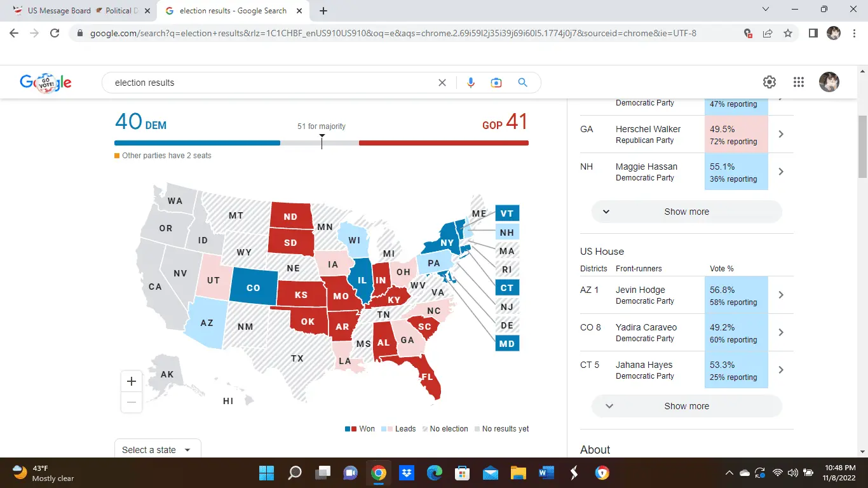Screen dimensions: 868x488
Task: Start voice search with the microphone
Action: [471, 83]
